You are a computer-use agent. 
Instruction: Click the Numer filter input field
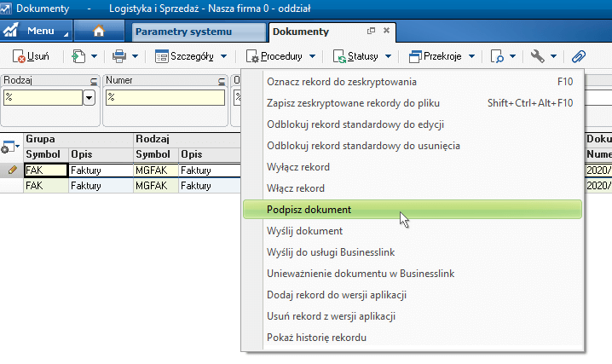click(165, 97)
